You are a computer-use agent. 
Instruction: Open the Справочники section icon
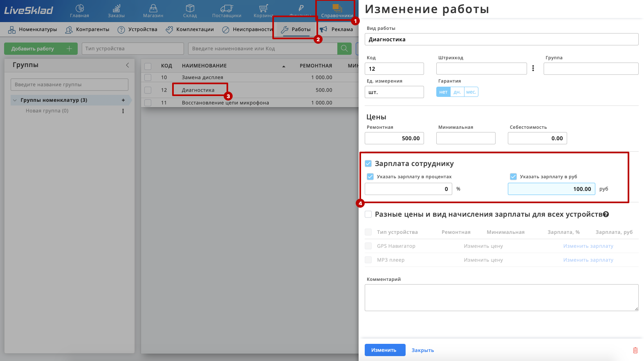click(337, 8)
